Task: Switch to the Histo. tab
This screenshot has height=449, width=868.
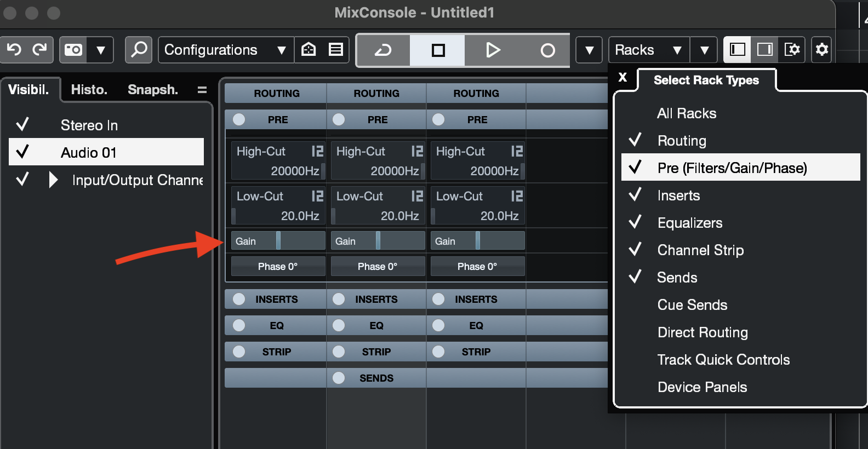Action: pos(89,90)
